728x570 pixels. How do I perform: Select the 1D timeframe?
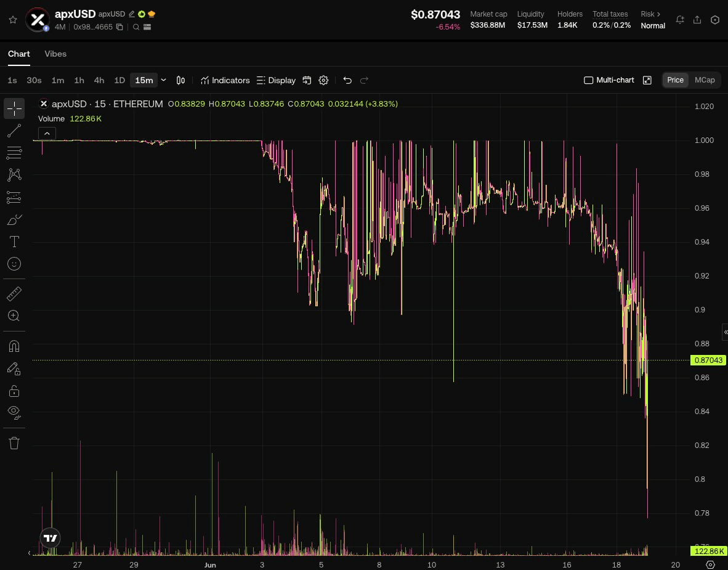[x=119, y=80]
